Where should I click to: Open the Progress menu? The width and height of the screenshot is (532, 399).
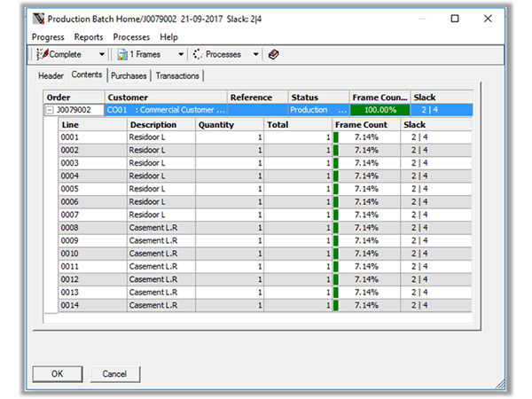coord(48,37)
